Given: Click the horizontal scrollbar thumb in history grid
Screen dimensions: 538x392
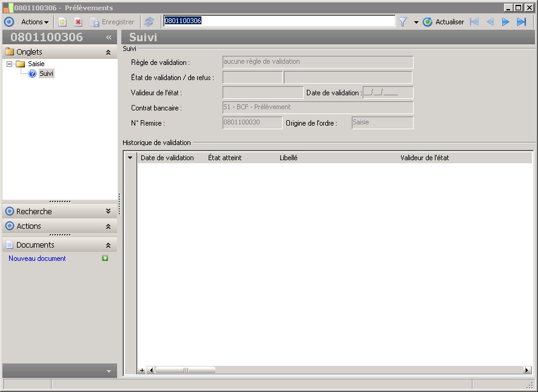Looking at the screenshot, I should click(185, 370).
